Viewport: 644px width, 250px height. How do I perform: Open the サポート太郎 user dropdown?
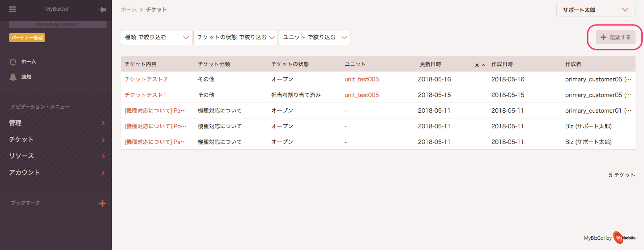[596, 10]
